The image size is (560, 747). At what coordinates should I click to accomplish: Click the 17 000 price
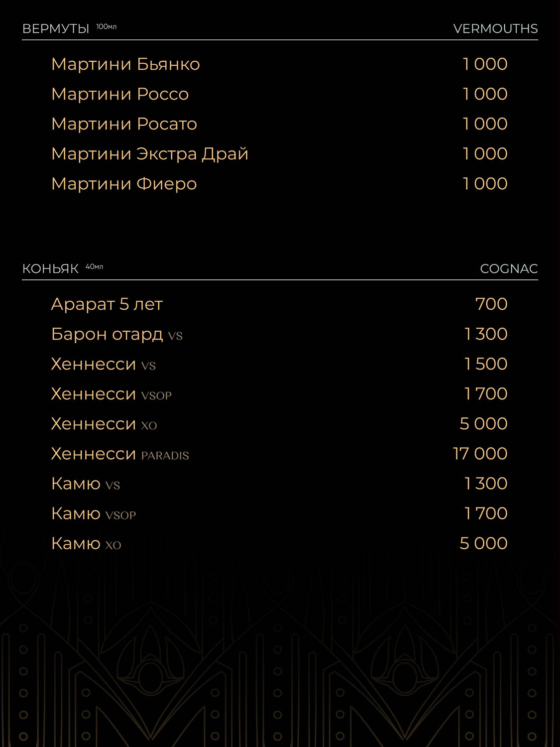(x=480, y=454)
